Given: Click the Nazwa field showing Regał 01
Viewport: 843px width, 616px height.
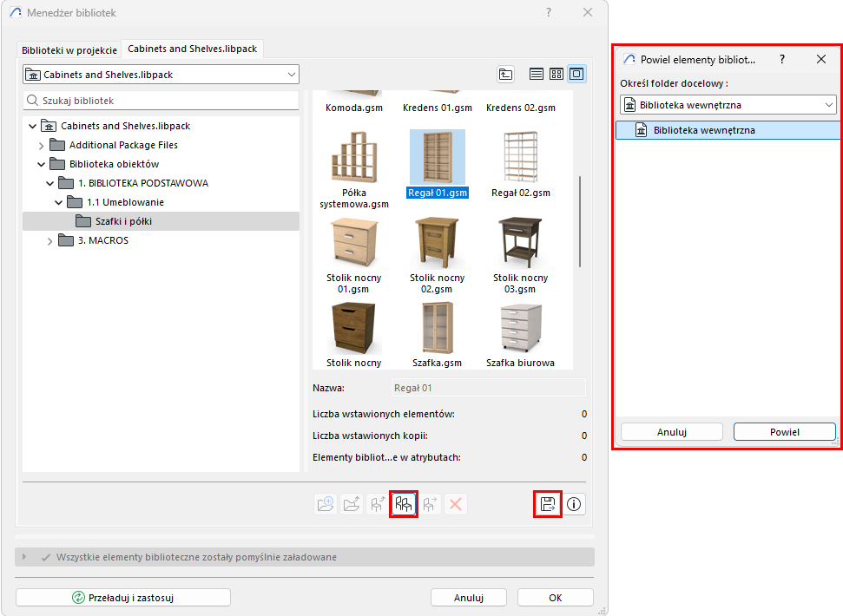Looking at the screenshot, I should 488,388.
